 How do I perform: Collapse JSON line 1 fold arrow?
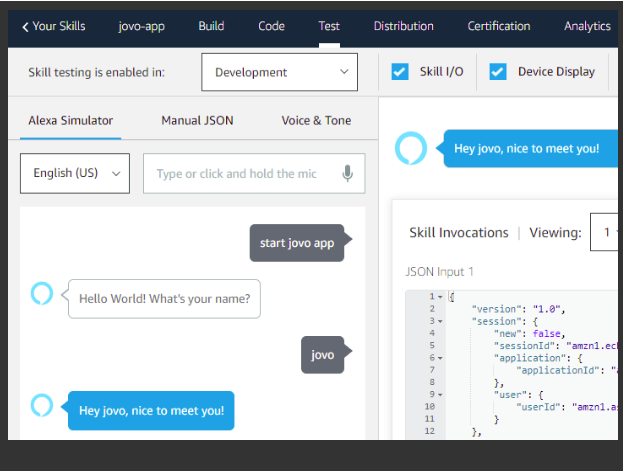coord(440,297)
